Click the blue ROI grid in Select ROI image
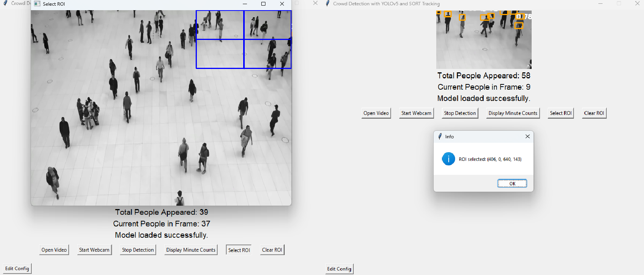 click(244, 39)
